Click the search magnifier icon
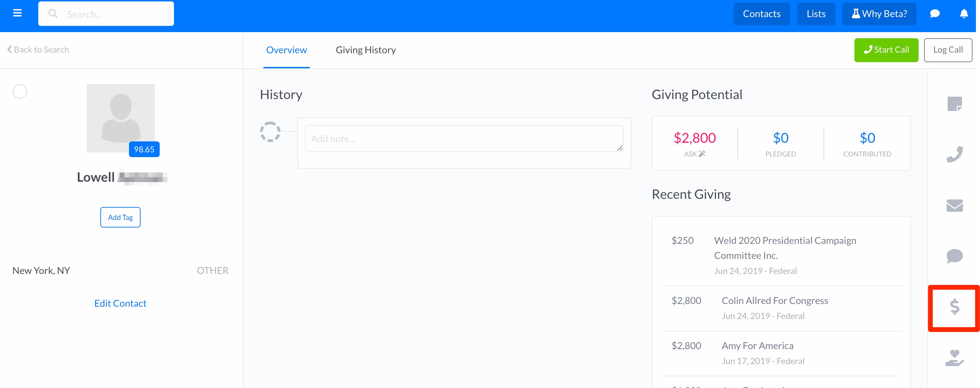 click(x=53, y=14)
